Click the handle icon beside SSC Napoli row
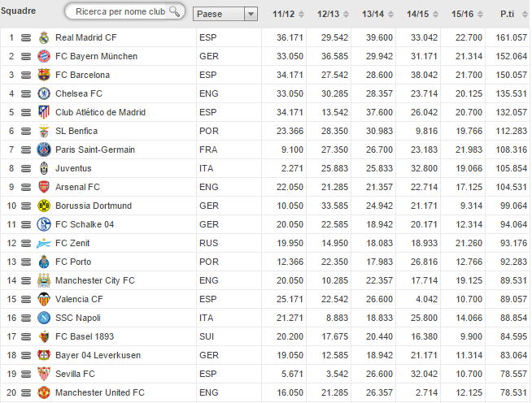 click(x=26, y=318)
